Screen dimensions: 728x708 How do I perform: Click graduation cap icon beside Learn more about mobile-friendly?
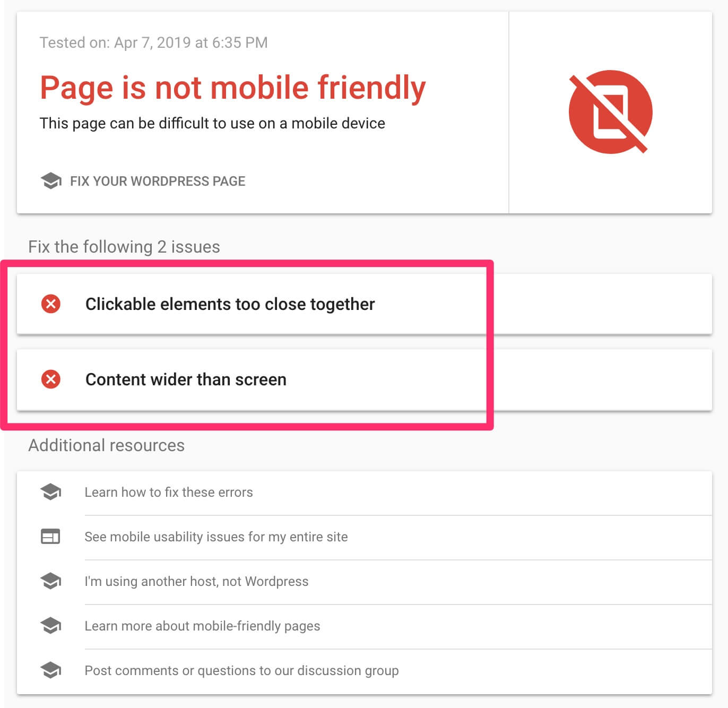pyautogui.click(x=51, y=626)
